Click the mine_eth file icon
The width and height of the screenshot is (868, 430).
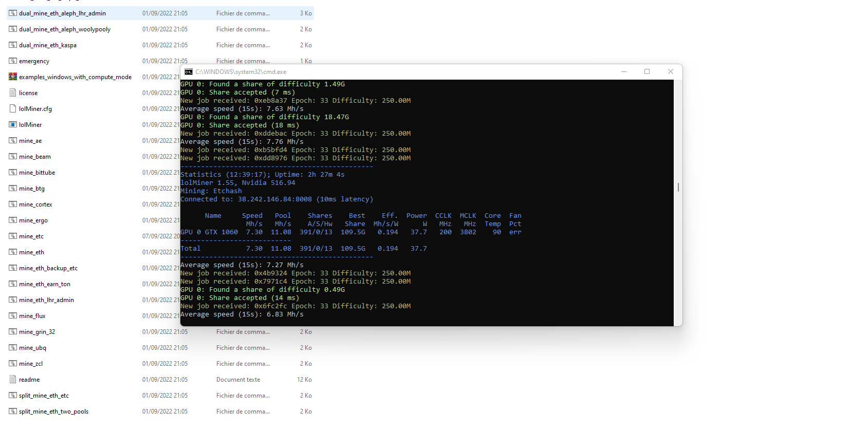13,252
